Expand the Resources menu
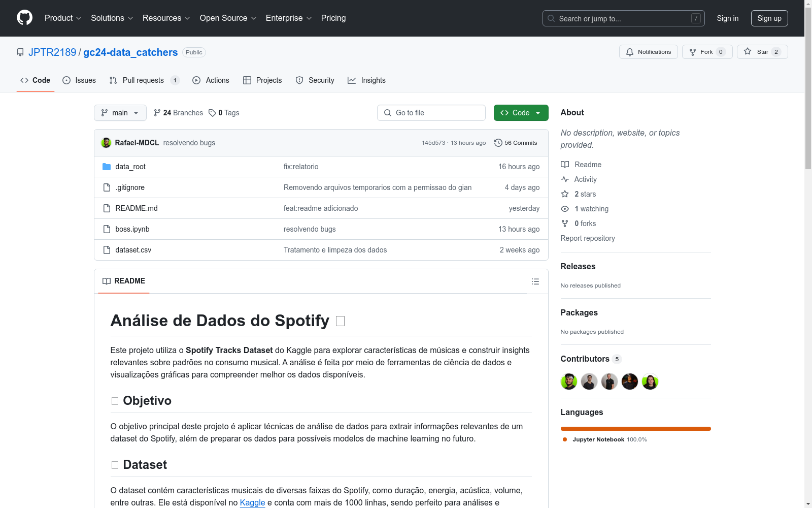The height and width of the screenshot is (508, 812). 166,18
